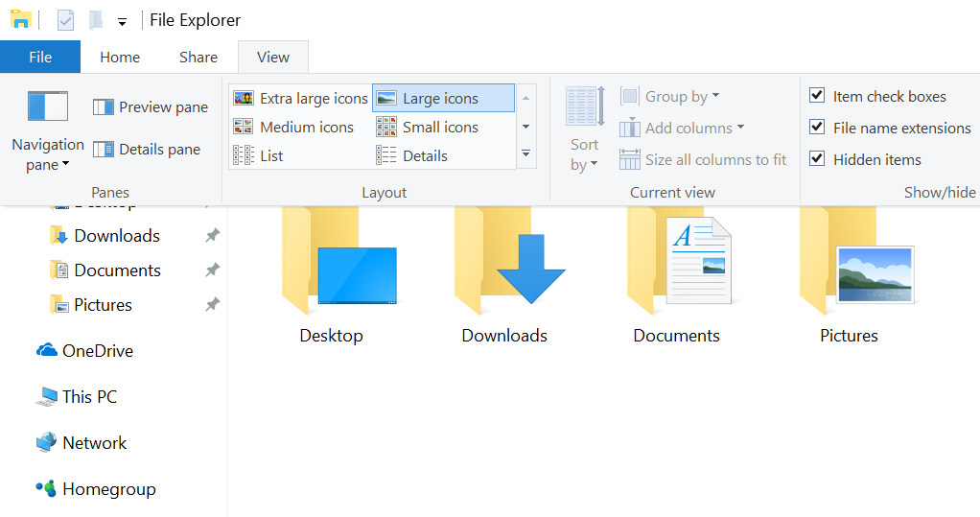This screenshot has width=980, height=517.
Task: Select the Downloads folder thumbnail
Action: [509, 261]
